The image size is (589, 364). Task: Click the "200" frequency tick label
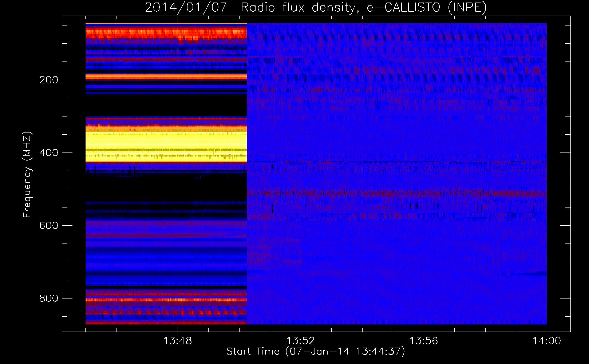pos(49,80)
